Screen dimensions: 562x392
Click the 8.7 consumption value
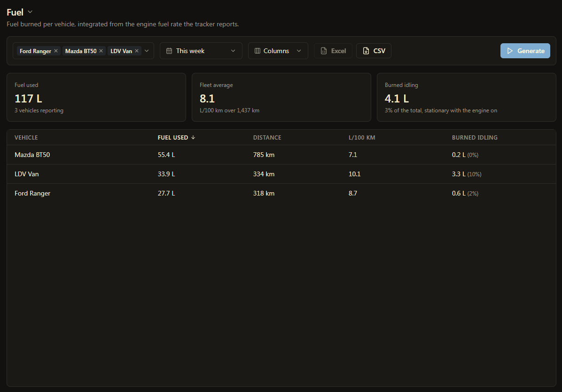point(353,193)
